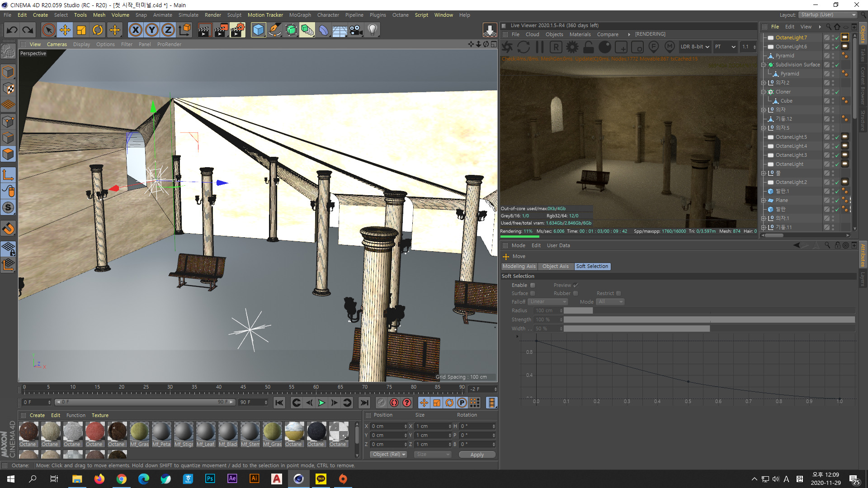Open the LDR 8-bit dropdown
The width and height of the screenshot is (868, 488).
[x=695, y=47]
